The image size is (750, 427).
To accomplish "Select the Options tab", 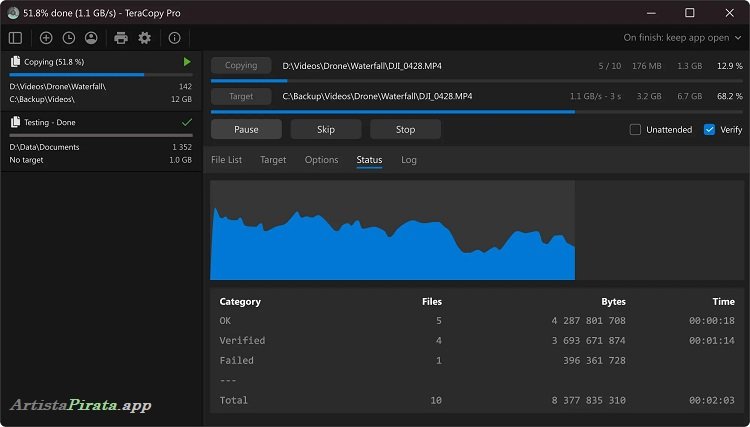I will [x=321, y=160].
